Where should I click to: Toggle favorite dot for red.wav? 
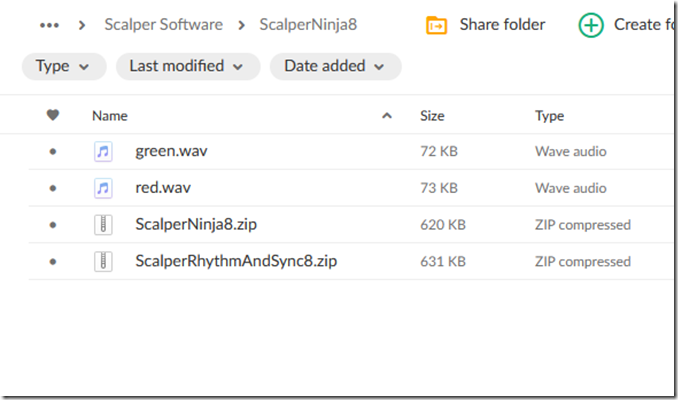click(x=53, y=188)
